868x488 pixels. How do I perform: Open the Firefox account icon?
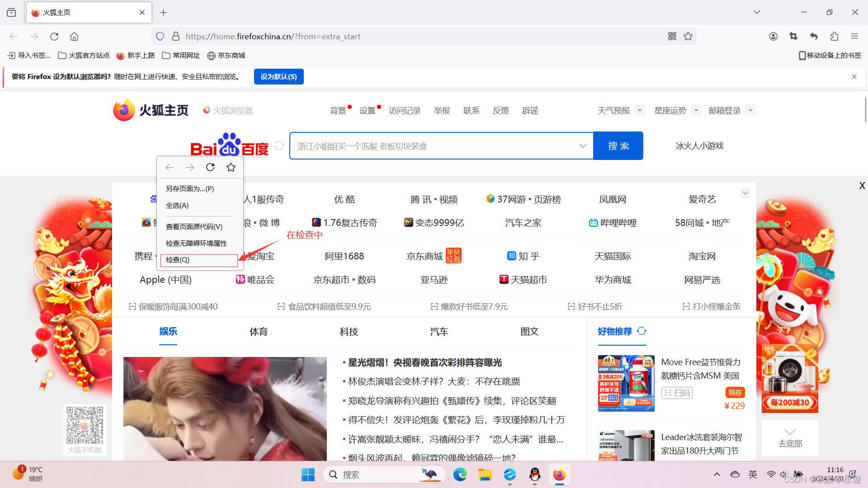click(773, 37)
